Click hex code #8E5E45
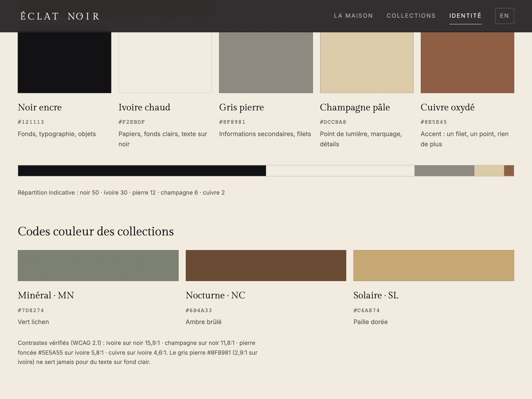Image resolution: width=532 pixels, height=399 pixels. point(434,122)
